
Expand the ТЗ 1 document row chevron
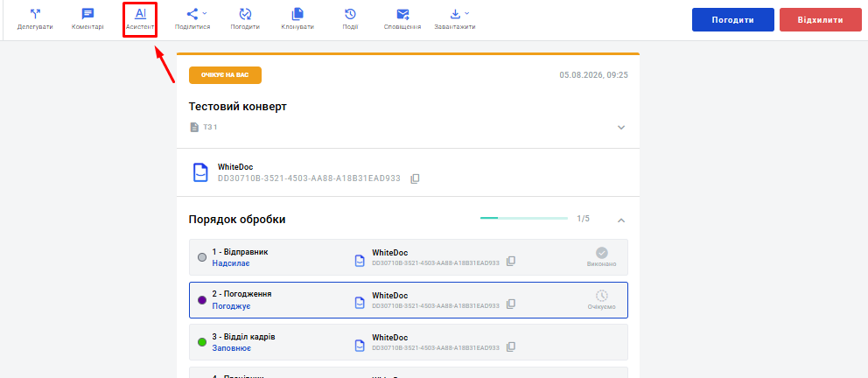point(621,127)
